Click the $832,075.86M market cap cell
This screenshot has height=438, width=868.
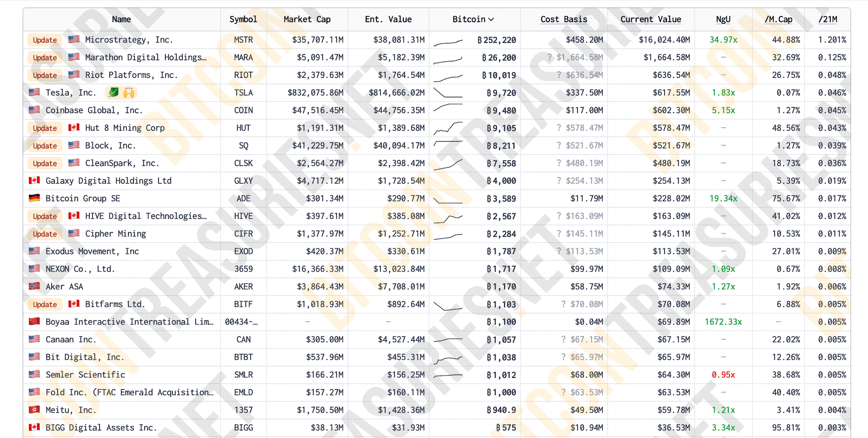(x=316, y=93)
